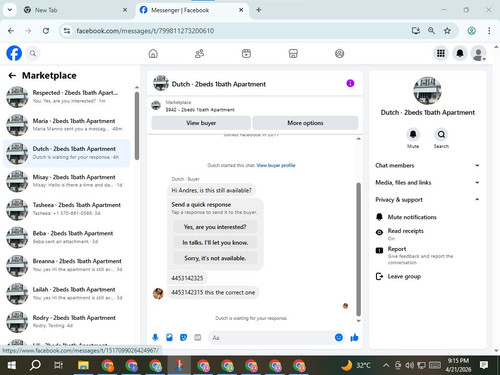Open Respected - 2beds 1bath conversation
This screenshot has width=500, height=375.
point(67,97)
